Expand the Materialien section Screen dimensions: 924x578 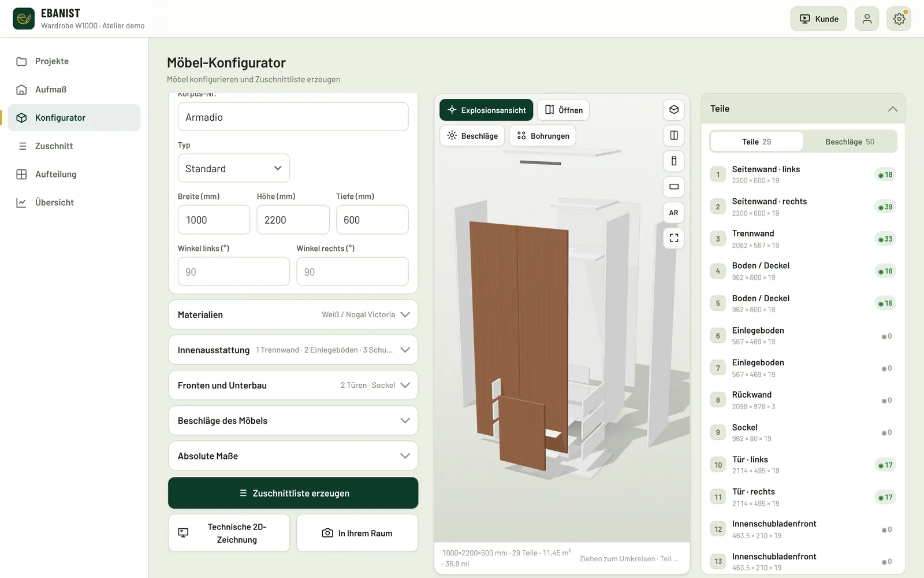(x=293, y=314)
